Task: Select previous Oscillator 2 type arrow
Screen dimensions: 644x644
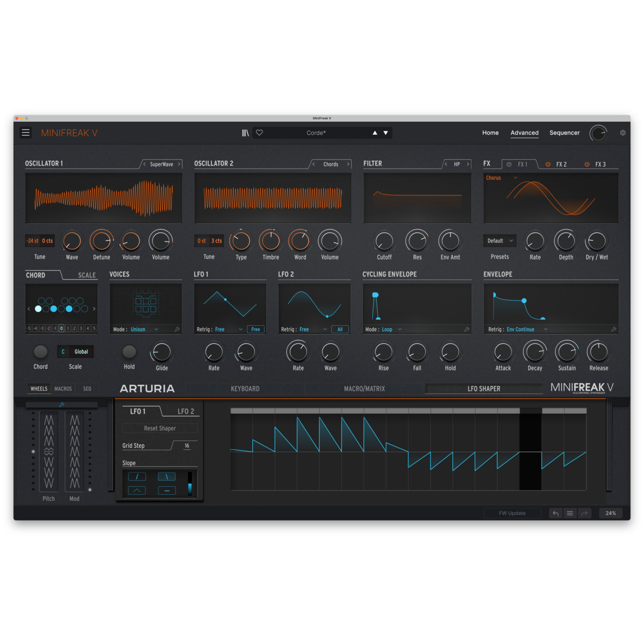Action: [314, 164]
